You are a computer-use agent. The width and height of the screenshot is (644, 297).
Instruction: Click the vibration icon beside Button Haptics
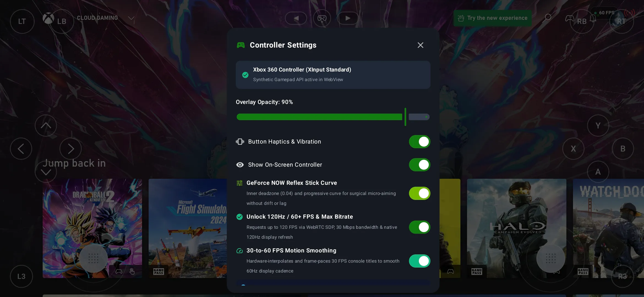240,142
